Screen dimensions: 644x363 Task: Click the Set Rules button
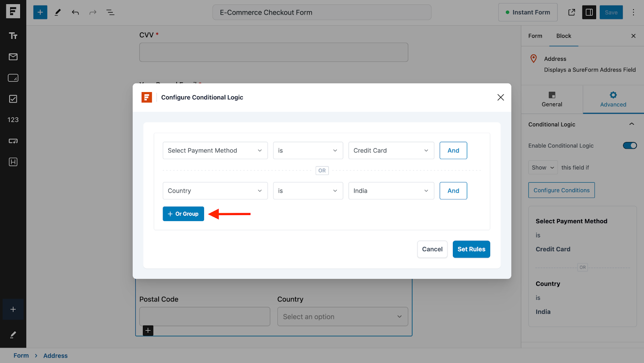[x=471, y=249]
